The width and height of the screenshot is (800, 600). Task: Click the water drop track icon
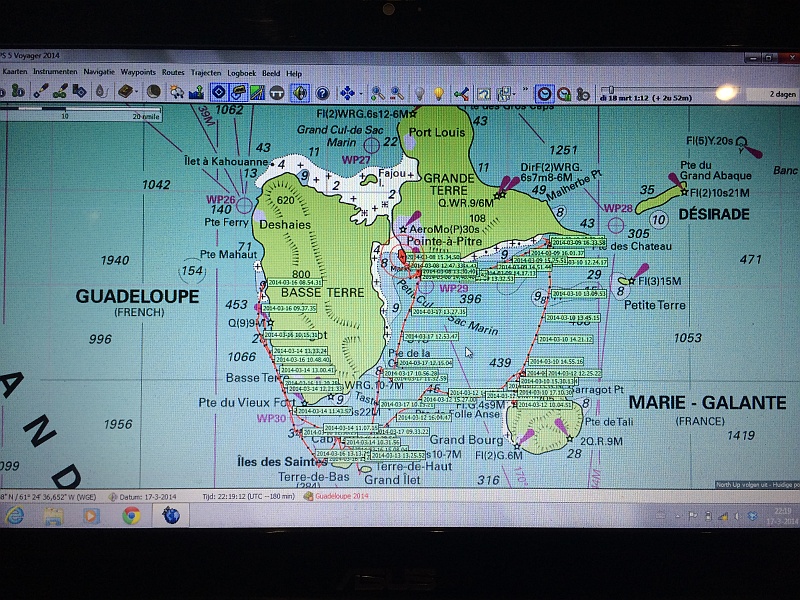(x=101, y=92)
